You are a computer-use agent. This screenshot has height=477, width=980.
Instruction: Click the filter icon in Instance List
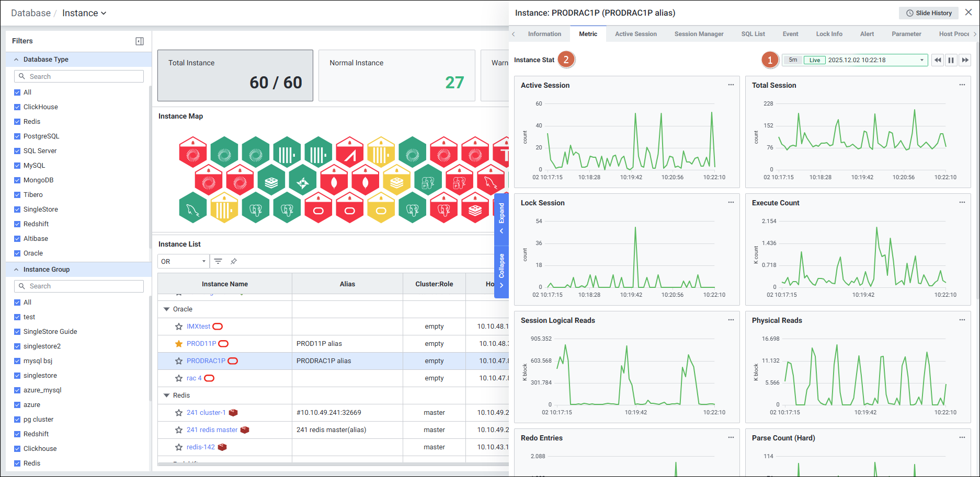pyautogui.click(x=218, y=261)
